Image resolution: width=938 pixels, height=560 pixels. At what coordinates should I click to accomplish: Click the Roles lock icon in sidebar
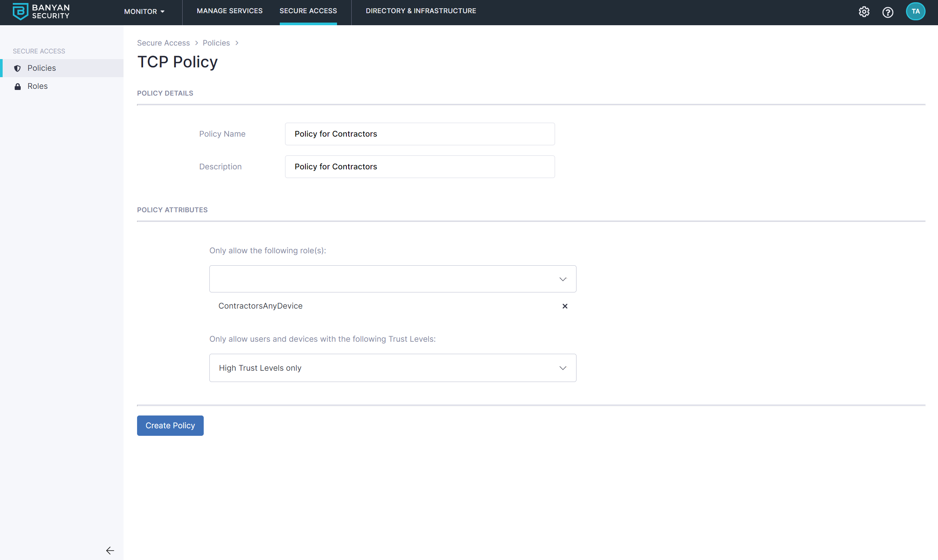(17, 87)
